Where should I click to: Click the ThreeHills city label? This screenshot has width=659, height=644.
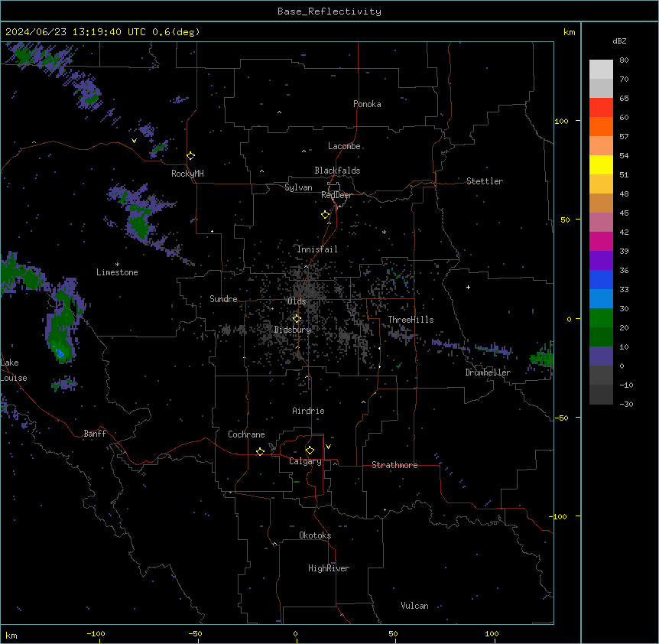(411, 320)
